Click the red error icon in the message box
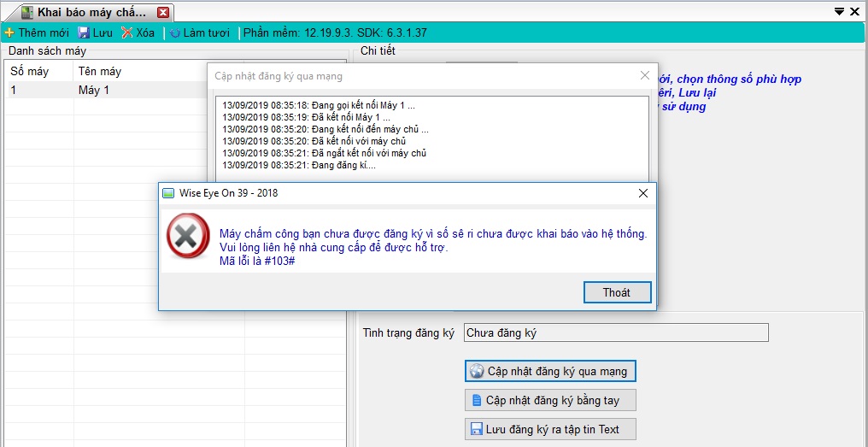868x447 pixels. pyautogui.click(x=187, y=236)
